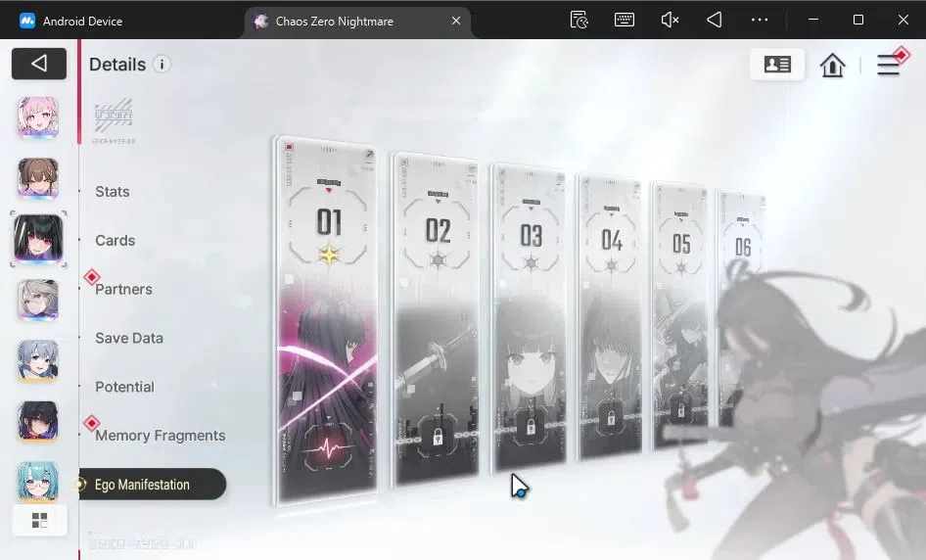The image size is (926, 560).
Task: Open the Potential menu
Action: [124, 387]
